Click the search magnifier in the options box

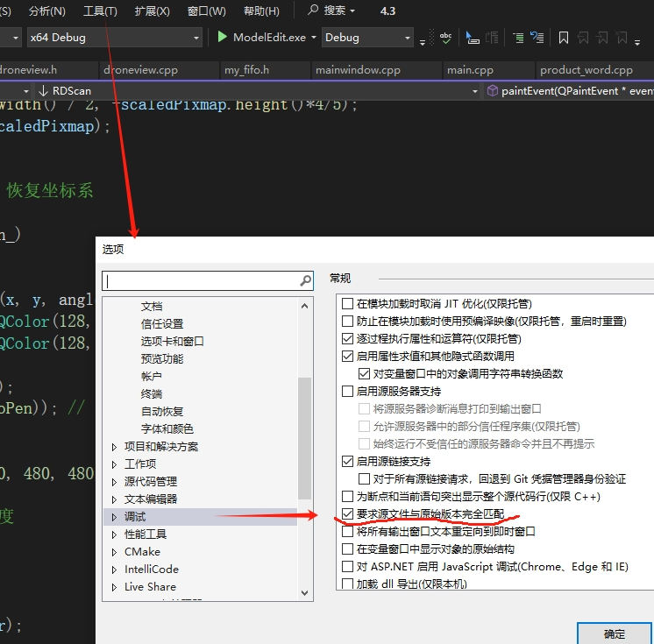305,281
